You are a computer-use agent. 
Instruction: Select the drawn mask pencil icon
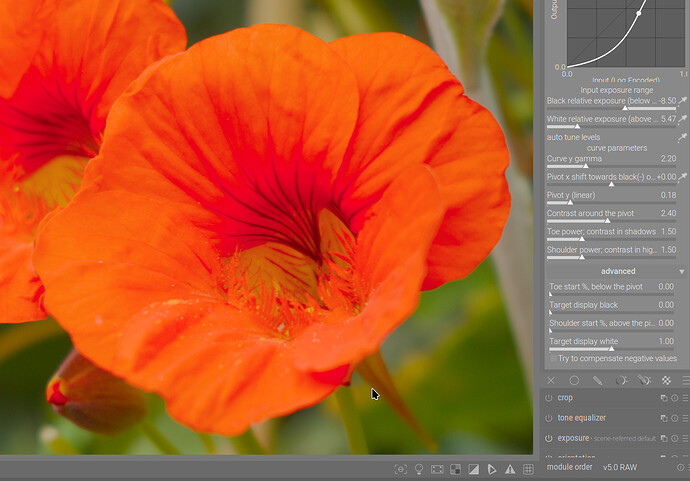(x=597, y=380)
